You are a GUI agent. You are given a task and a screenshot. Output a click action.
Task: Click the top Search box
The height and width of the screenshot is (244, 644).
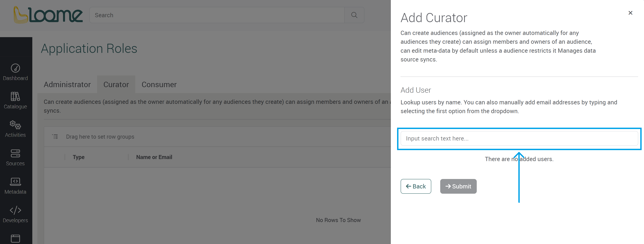216,15
